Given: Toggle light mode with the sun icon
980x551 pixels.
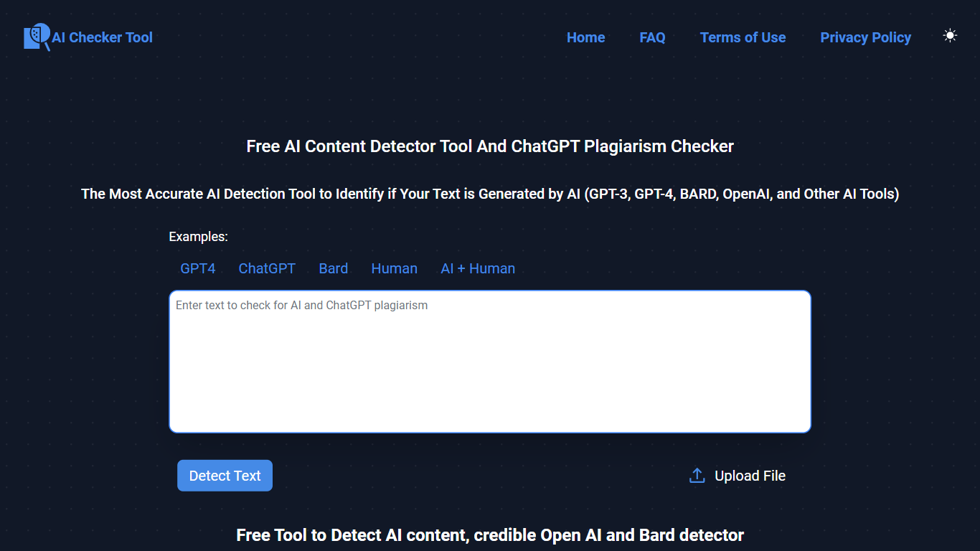Looking at the screenshot, I should pyautogui.click(x=950, y=36).
